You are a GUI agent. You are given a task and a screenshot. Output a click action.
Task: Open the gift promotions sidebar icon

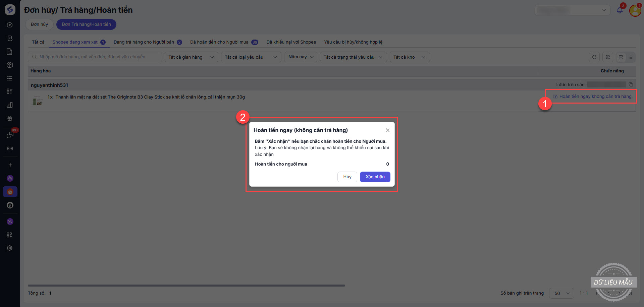click(x=10, y=119)
